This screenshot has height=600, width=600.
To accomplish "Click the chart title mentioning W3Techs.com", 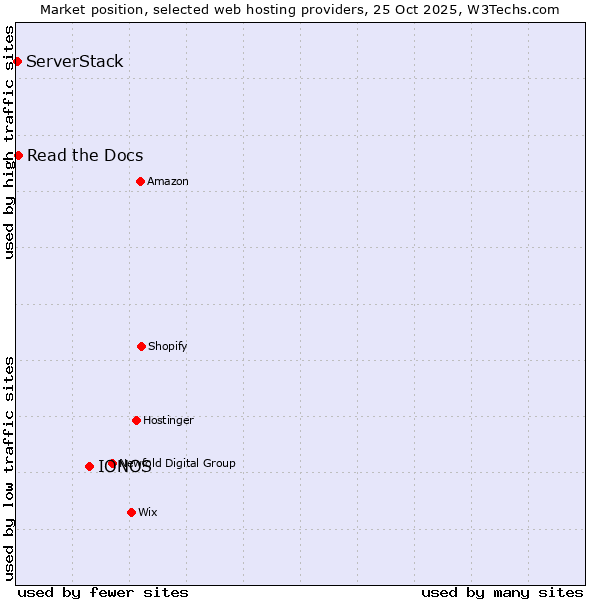I will 300,9.
